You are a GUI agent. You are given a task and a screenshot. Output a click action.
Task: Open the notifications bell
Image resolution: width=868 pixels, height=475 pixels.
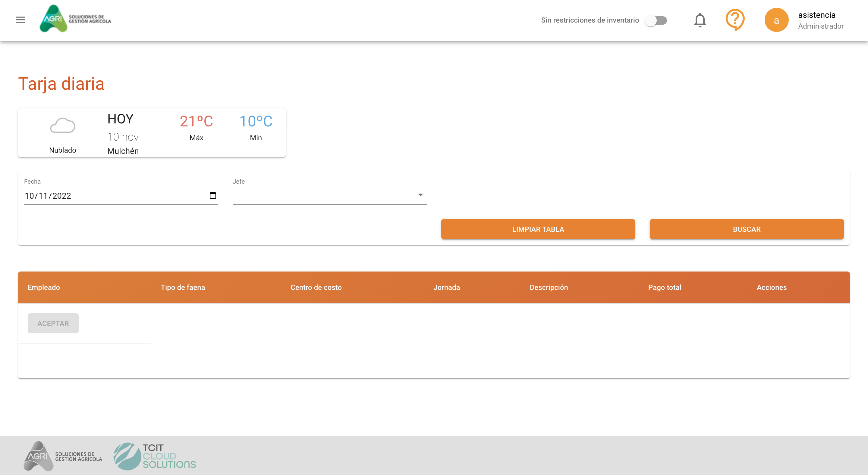coord(700,20)
